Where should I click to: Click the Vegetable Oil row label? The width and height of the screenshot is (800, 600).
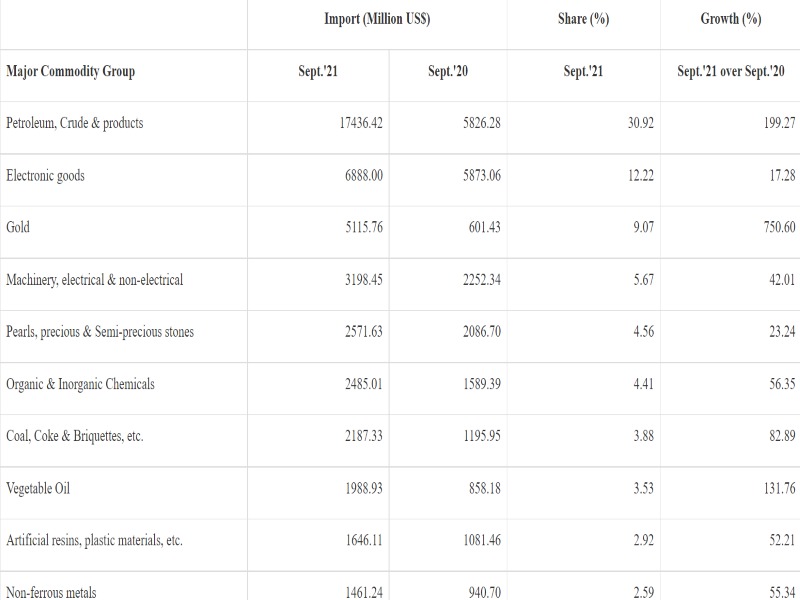[x=38, y=489]
